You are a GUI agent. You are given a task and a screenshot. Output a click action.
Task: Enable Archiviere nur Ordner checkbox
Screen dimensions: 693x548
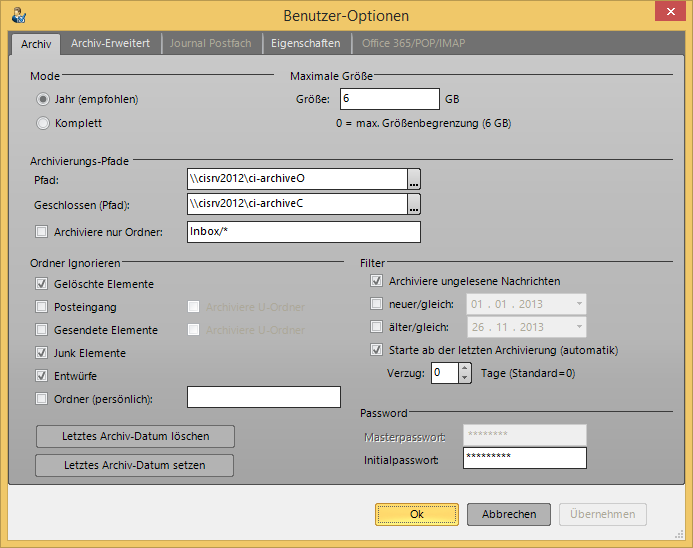[42, 232]
